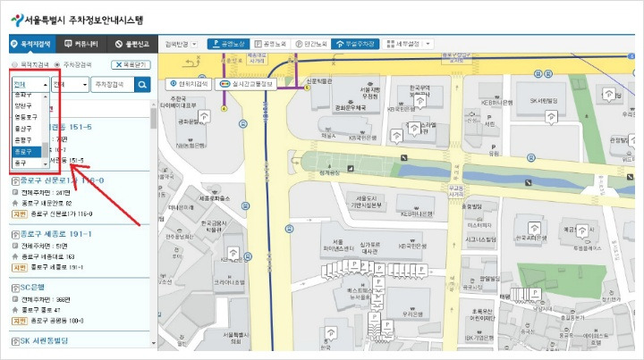Switch to the 커뮤니티 tab
The image size is (644, 360).
pyautogui.click(x=80, y=44)
